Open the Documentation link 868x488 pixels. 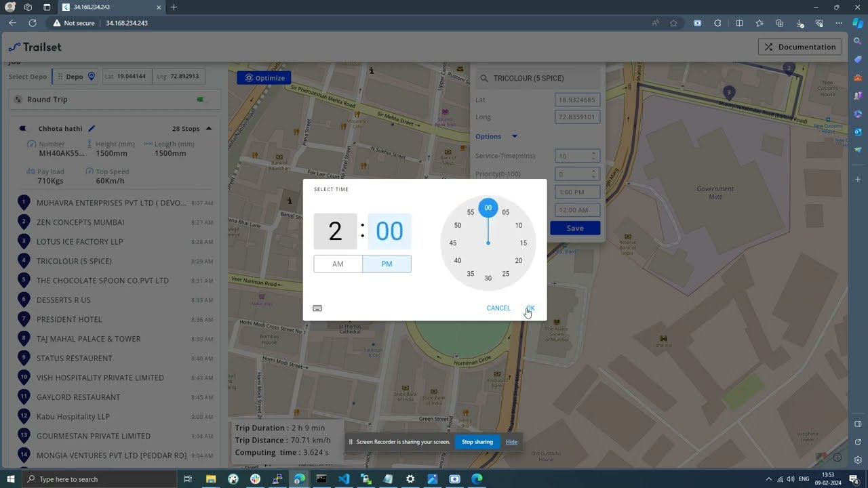pyautogui.click(x=800, y=47)
